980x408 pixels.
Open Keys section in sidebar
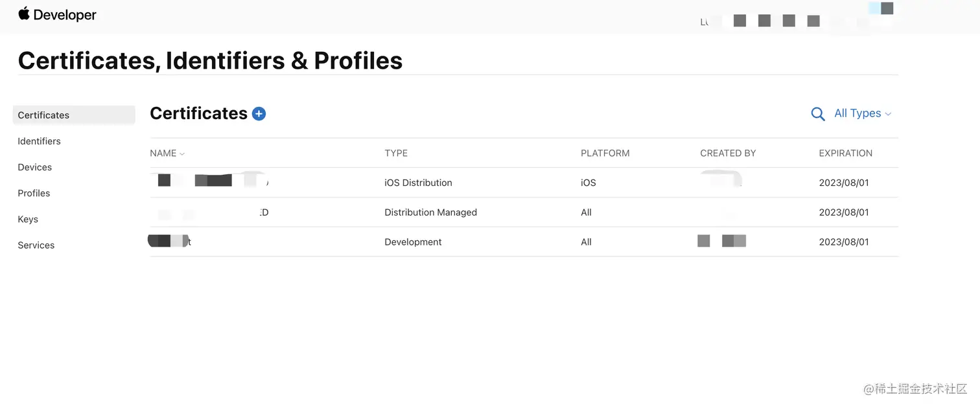pos(28,219)
